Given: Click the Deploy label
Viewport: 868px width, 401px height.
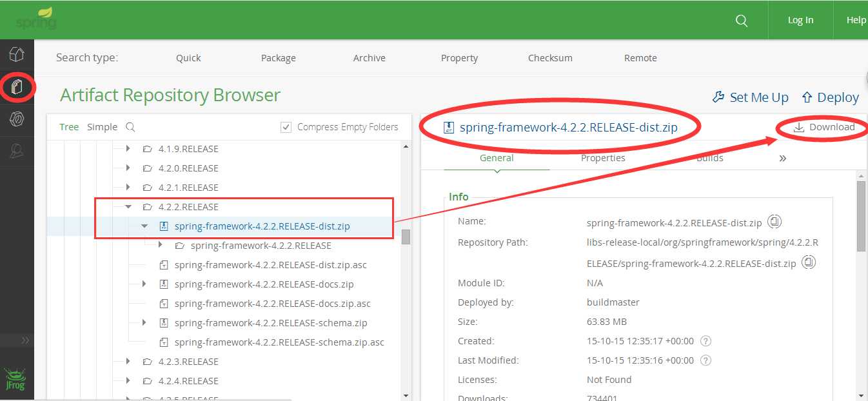Looking at the screenshot, I should [838, 97].
